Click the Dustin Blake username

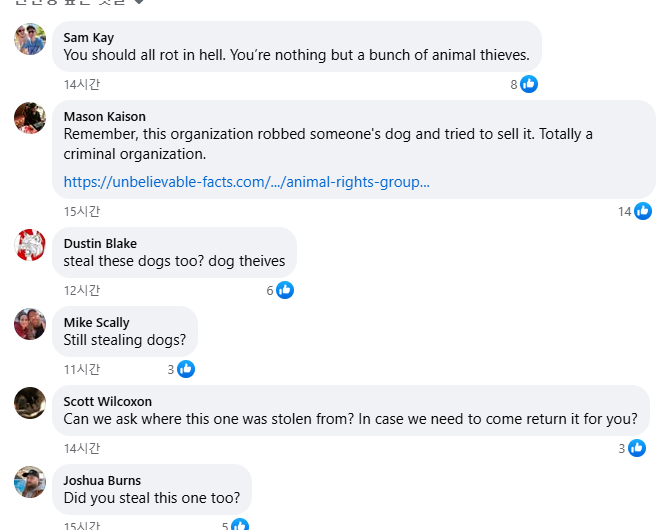pyautogui.click(x=100, y=244)
